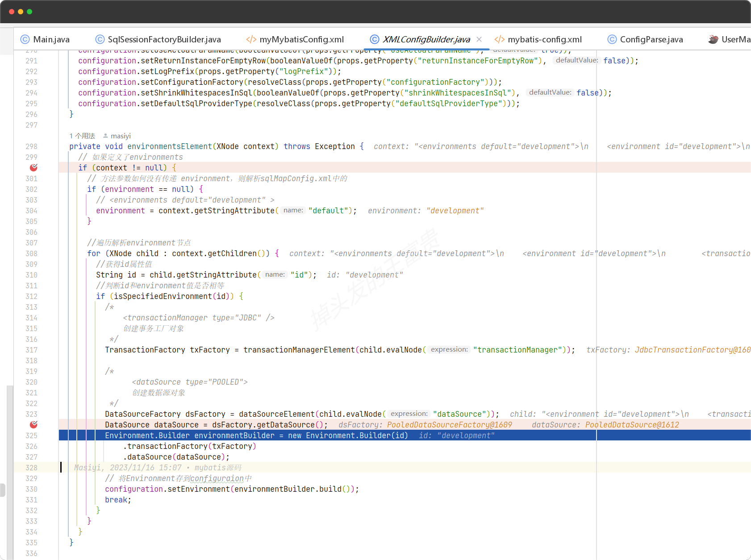Click the PooledDataSource@1612 debug value
Viewport: 751px width, 560px height.
pos(632,425)
